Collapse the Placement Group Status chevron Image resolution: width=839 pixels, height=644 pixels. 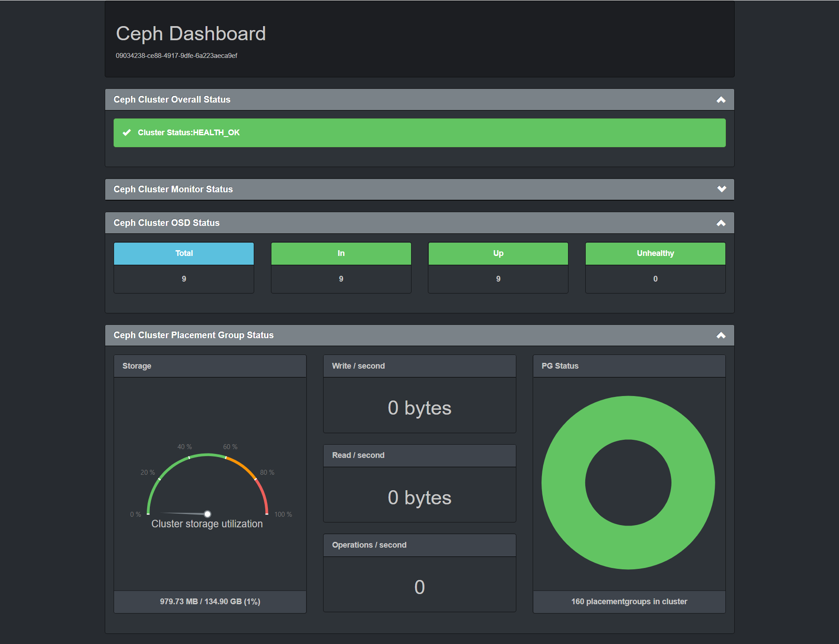point(721,335)
